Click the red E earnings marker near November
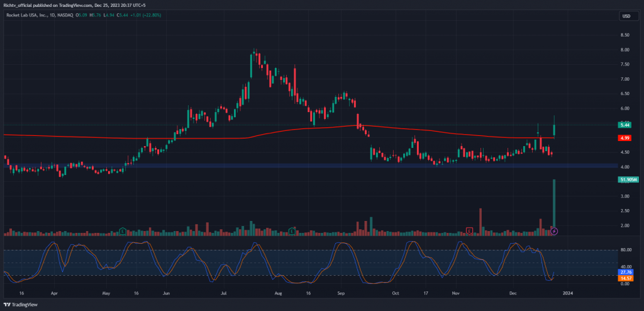 tap(469, 231)
